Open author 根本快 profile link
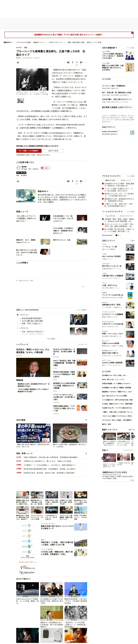The height and width of the screenshot is (644, 138). click(24, 167)
